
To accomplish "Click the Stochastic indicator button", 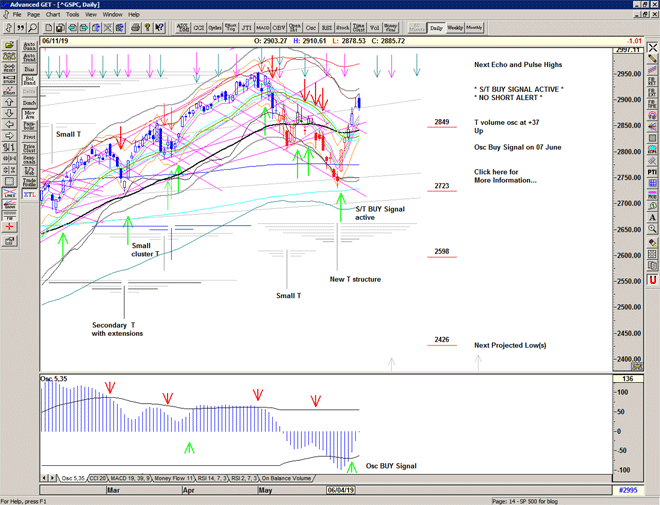I will pyautogui.click(x=342, y=28).
